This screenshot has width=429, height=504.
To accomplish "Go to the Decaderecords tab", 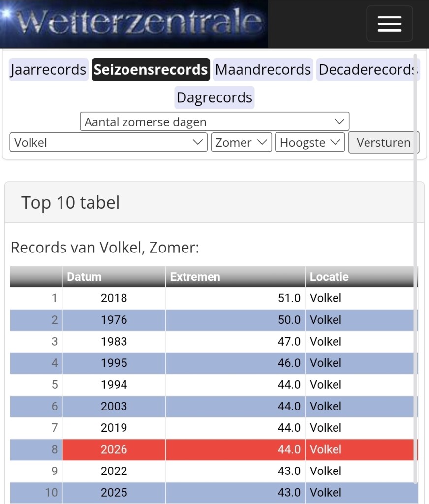I will 368,70.
